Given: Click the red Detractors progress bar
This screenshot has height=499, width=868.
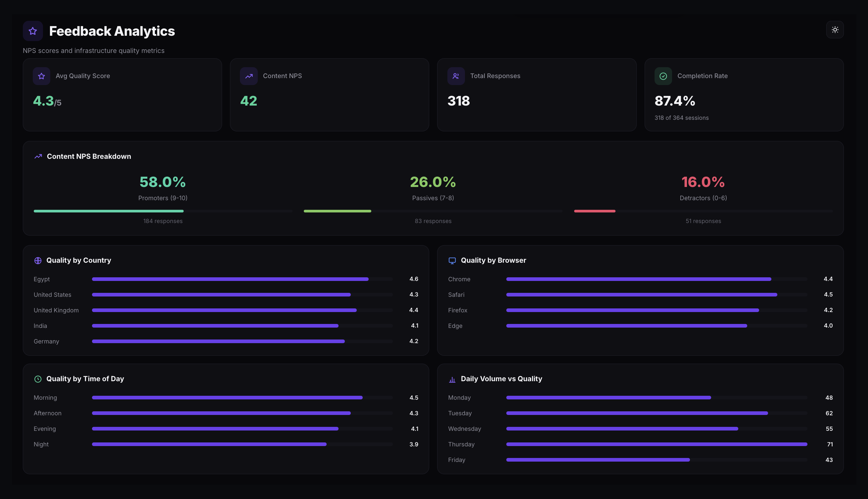Looking at the screenshot, I should coord(703,211).
